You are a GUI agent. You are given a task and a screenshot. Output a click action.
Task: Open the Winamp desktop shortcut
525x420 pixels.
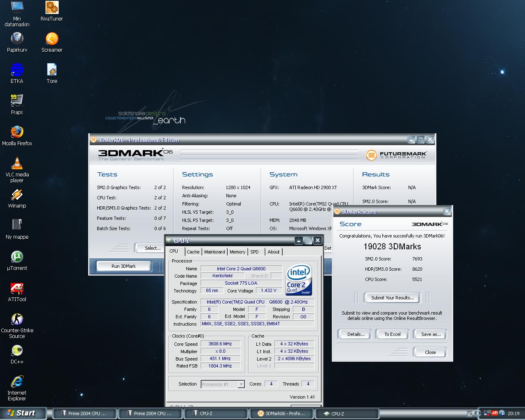(x=17, y=198)
